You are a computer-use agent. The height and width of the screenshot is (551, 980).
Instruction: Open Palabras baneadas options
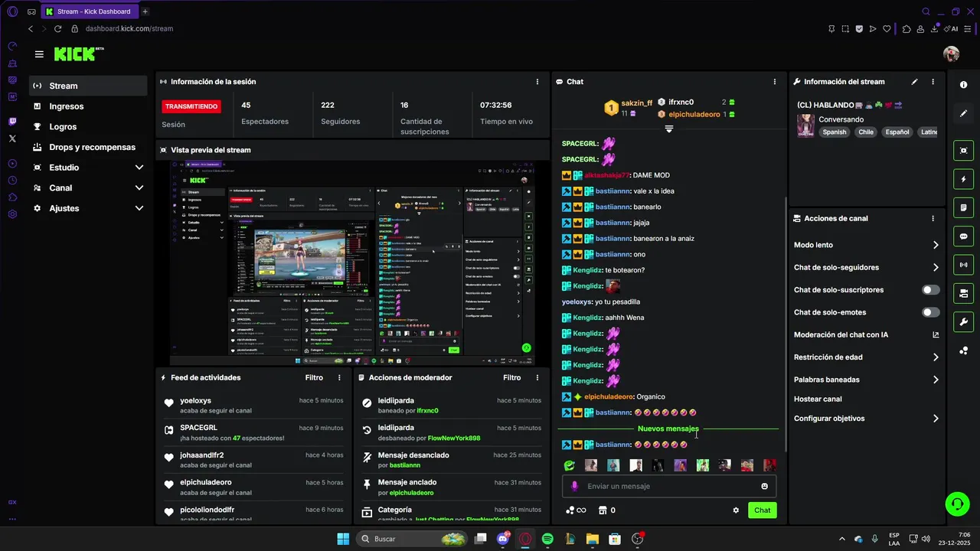pos(867,380)
